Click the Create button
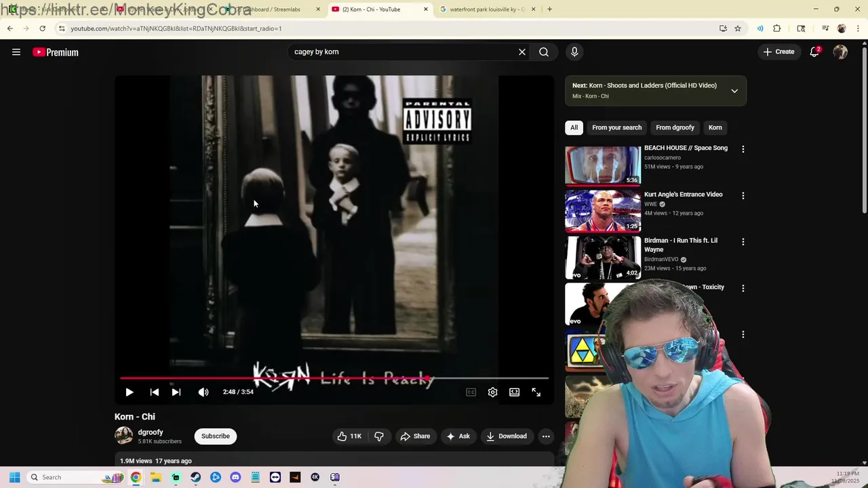The width and height of the screenshot is (868, 488). pos(778,52)
